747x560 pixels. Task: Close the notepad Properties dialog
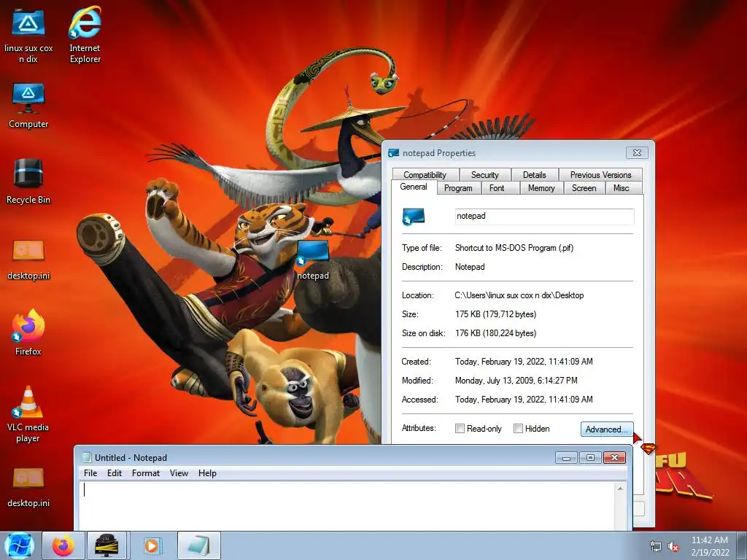coord(637,153)
